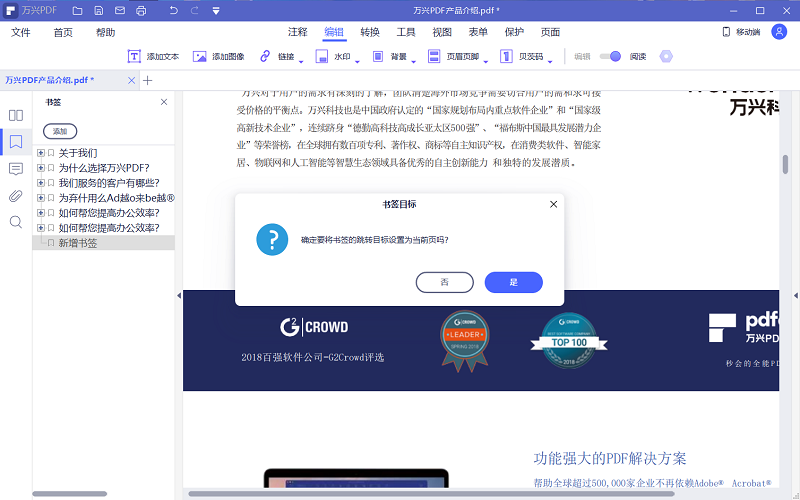Open a new tab with plus icon
800x500 pixels.
tap(147, 80)
